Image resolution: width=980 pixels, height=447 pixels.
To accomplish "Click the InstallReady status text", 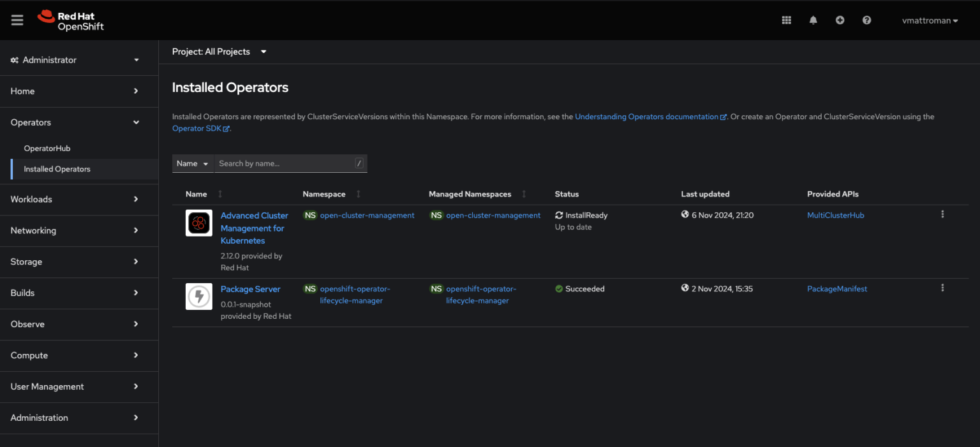I will [586, 216].
